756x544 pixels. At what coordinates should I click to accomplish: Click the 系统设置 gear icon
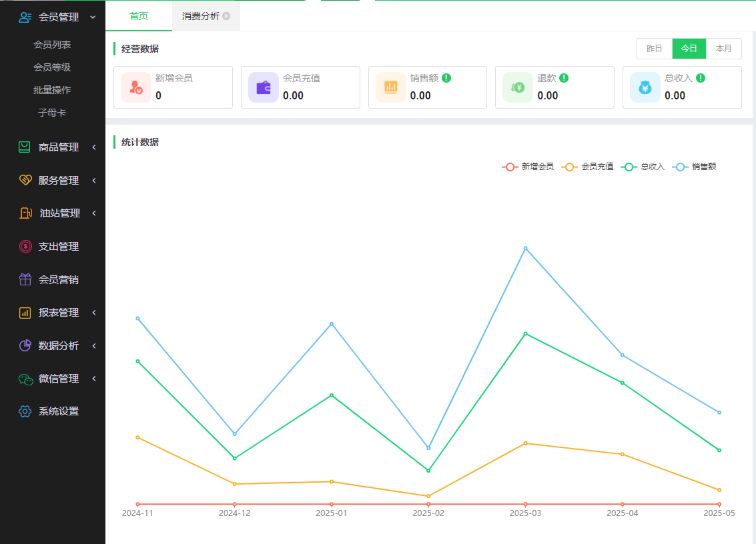25,411
